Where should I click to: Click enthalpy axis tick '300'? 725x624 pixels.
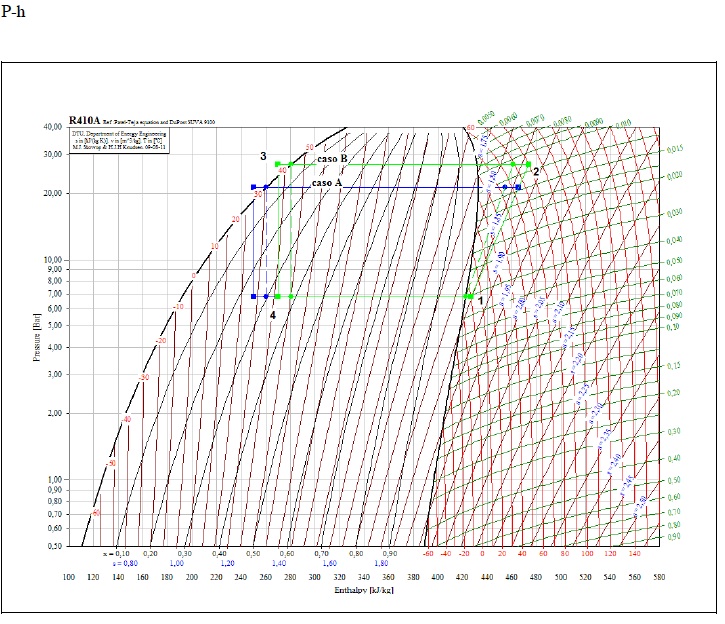314,577
